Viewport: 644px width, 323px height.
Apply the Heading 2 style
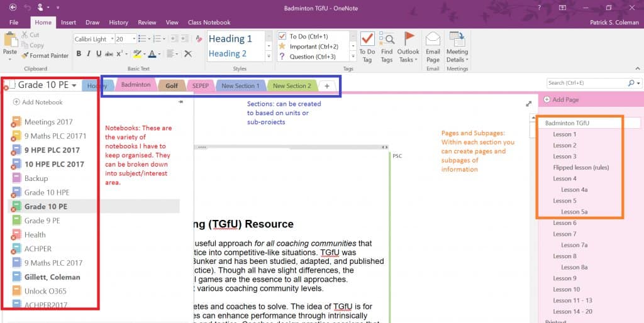point(228,53)
